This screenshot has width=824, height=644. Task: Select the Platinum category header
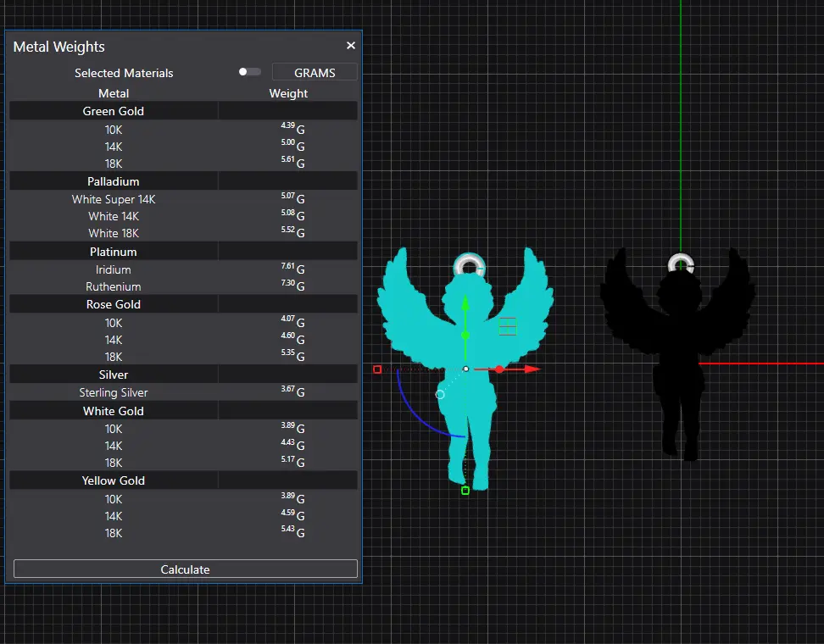click(114, 252)
